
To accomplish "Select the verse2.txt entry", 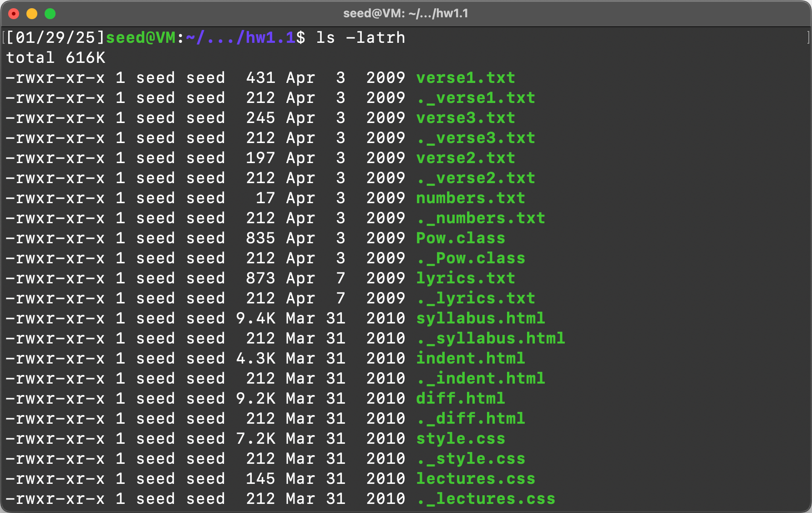I will pyautogui.click(x=465, y=158).
